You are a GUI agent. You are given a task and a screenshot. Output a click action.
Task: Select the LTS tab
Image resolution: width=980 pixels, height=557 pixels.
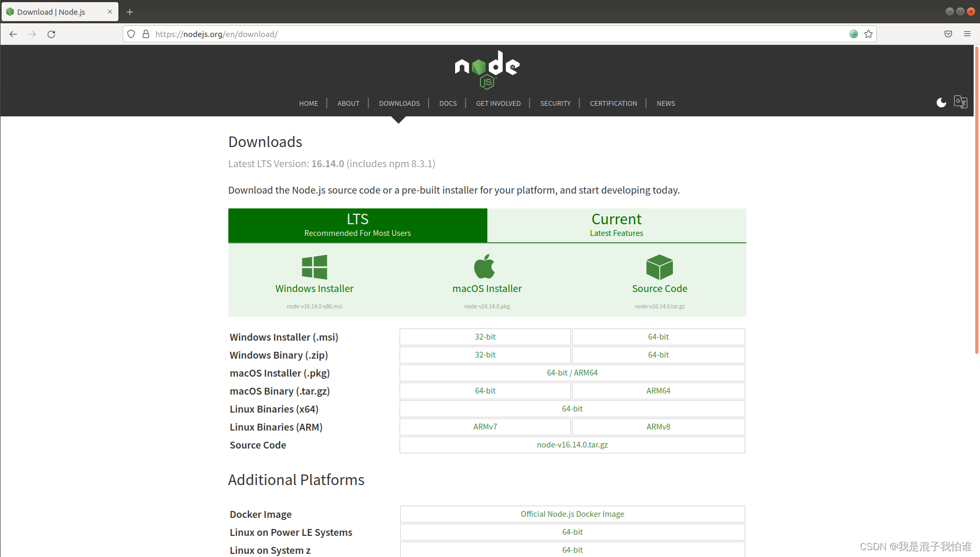tap(358, 225)
